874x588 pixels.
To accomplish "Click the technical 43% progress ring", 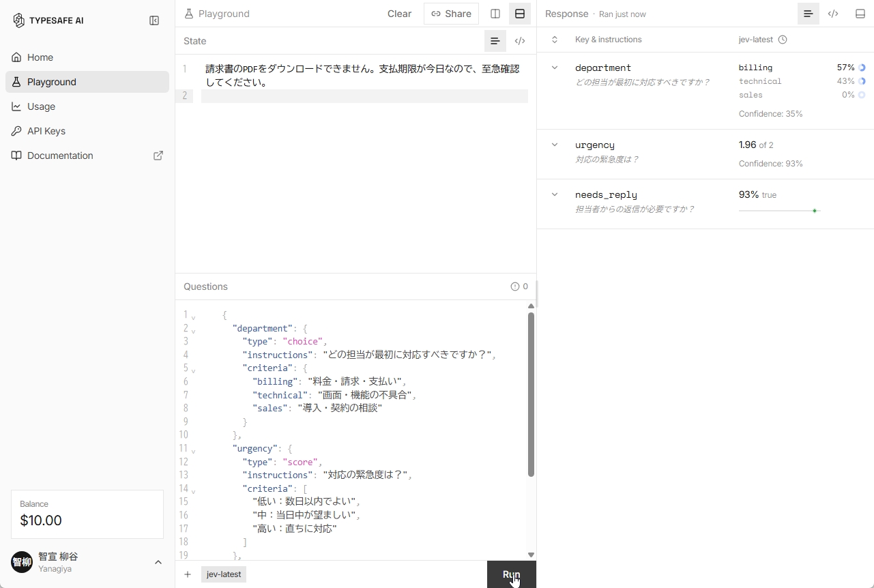I will click(862, 81).
